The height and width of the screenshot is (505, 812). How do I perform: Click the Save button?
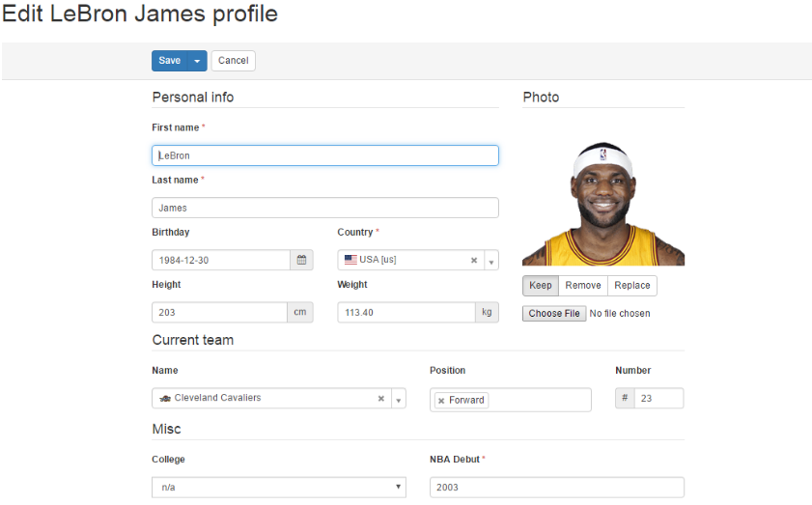click(169, 61)
